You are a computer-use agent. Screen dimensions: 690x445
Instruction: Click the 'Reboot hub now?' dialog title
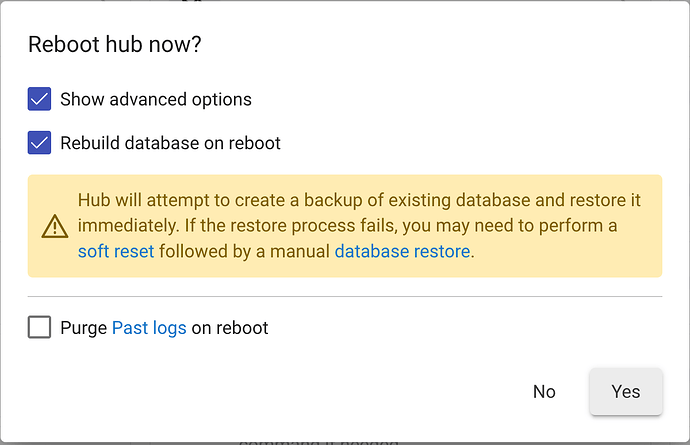click(x=114, y=44)
